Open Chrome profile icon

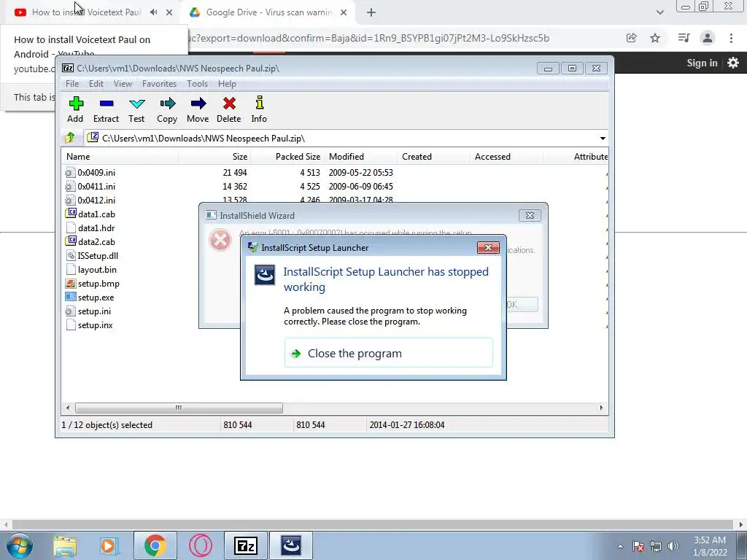coord(708,38)
